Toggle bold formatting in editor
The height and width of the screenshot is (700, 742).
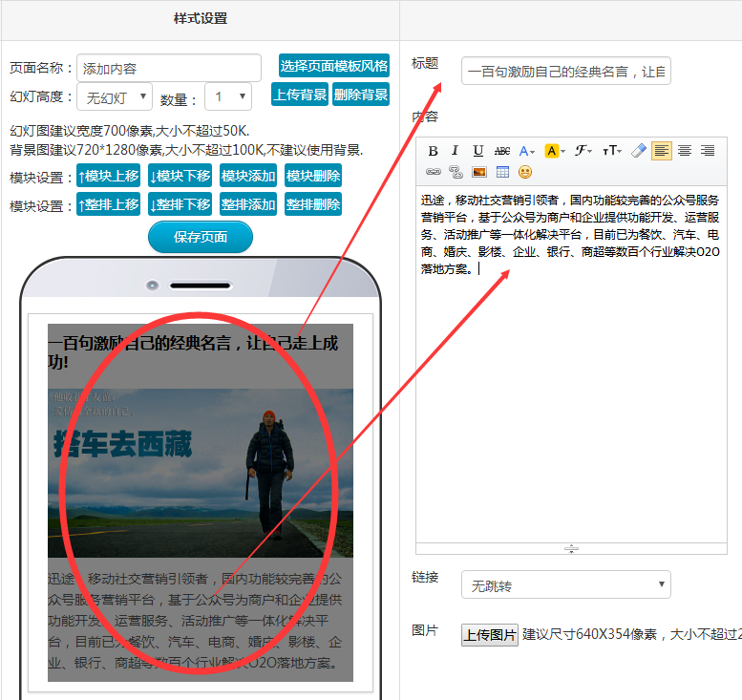pyautogui.click(x=433, y=151)
